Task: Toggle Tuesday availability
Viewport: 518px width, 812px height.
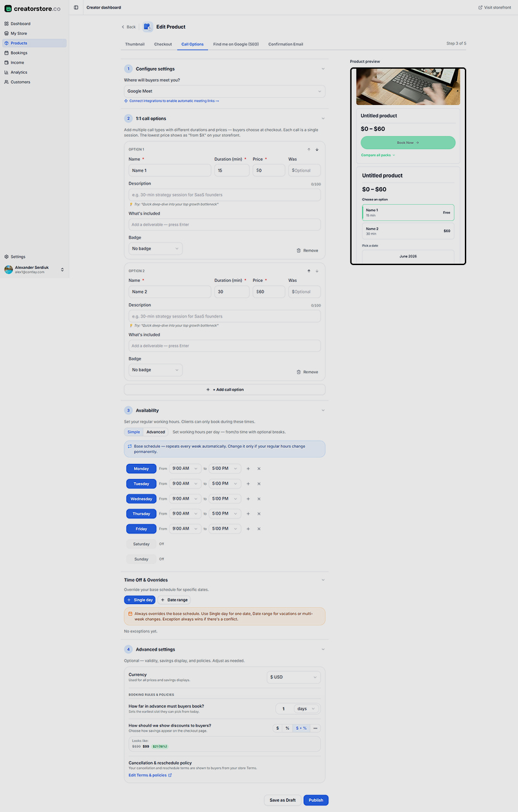Action: (x=141, y=483)
